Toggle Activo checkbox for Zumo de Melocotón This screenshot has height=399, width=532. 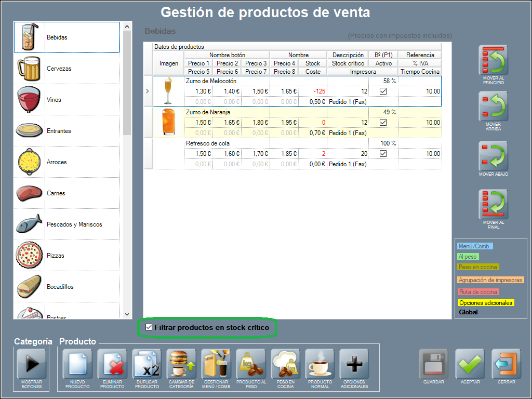[x=383, y=91]
